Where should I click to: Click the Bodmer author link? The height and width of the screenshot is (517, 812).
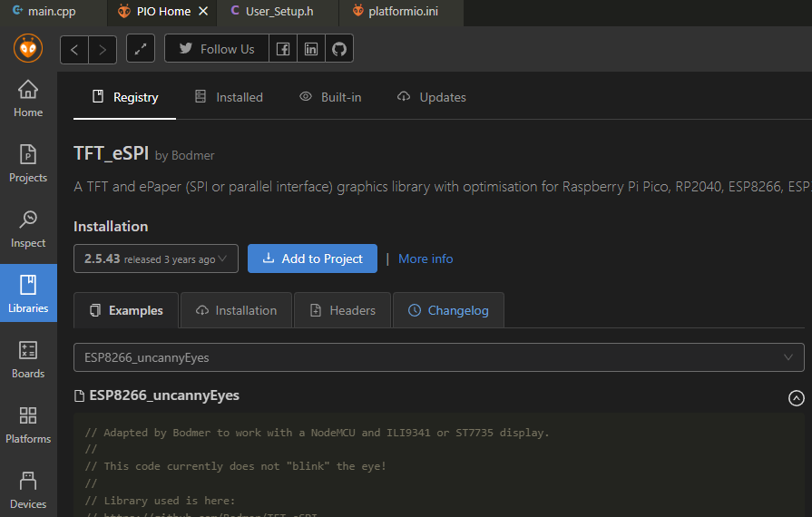(x=192, y=155)
